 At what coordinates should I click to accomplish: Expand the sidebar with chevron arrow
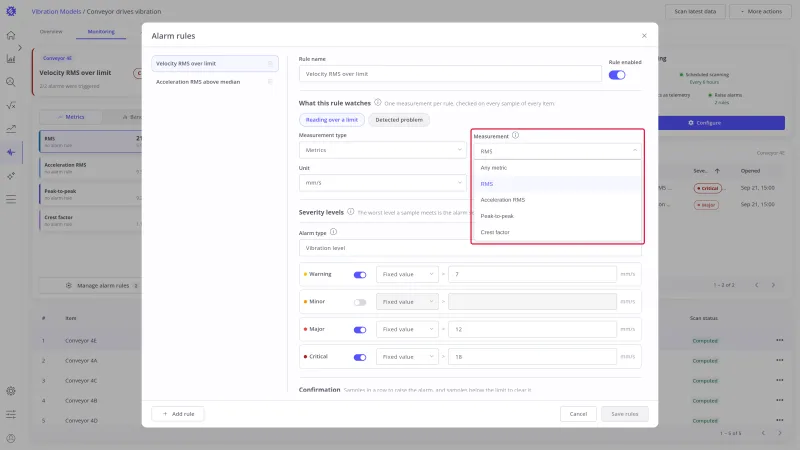[x=20, y=47]
